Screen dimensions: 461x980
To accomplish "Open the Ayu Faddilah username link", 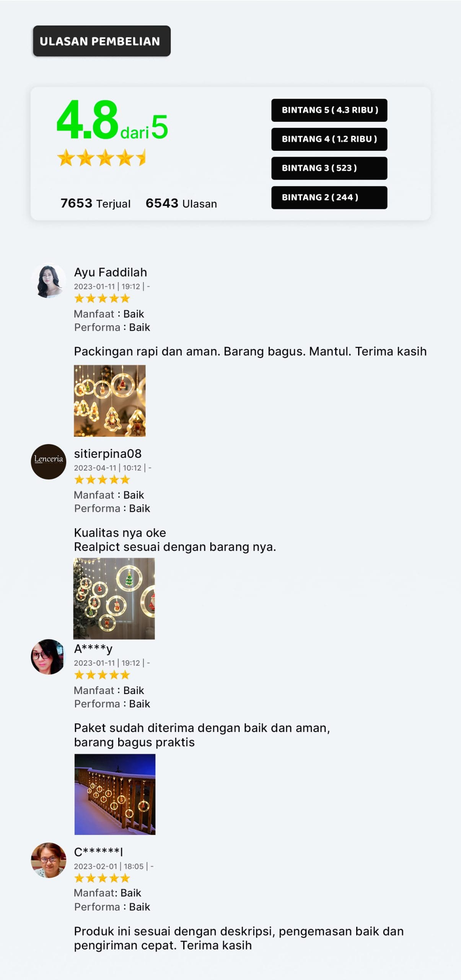I will pyautogui.click(x=110, y=272).
